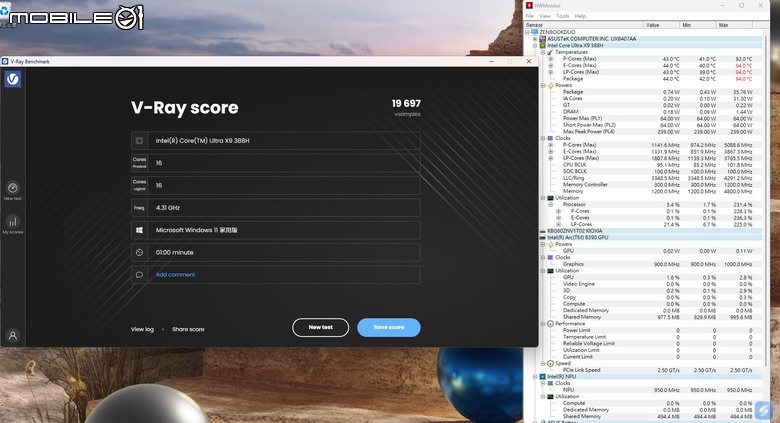The height and width of the screenshot is (423, 780).
Task: Click the comment input field row
Action: point(276,275)
